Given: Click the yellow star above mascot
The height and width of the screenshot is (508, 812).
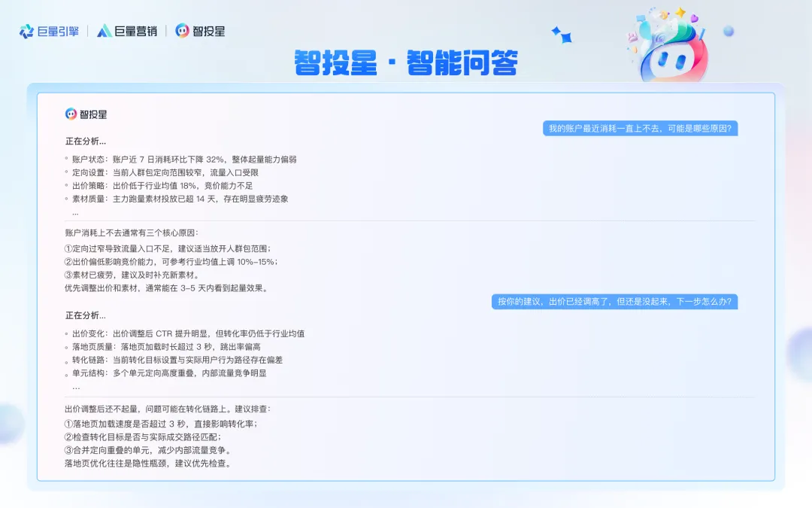Looking at the screenshot, I should point(680,11).
